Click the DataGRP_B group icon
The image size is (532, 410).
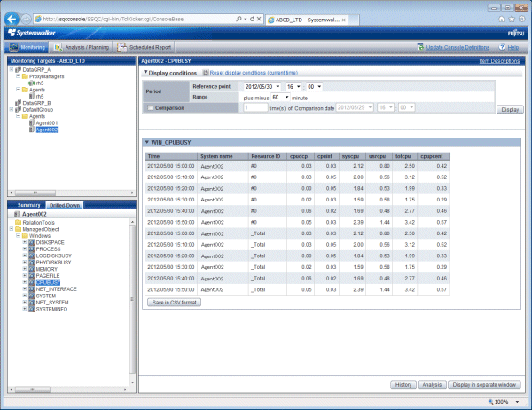coord(19,103)
